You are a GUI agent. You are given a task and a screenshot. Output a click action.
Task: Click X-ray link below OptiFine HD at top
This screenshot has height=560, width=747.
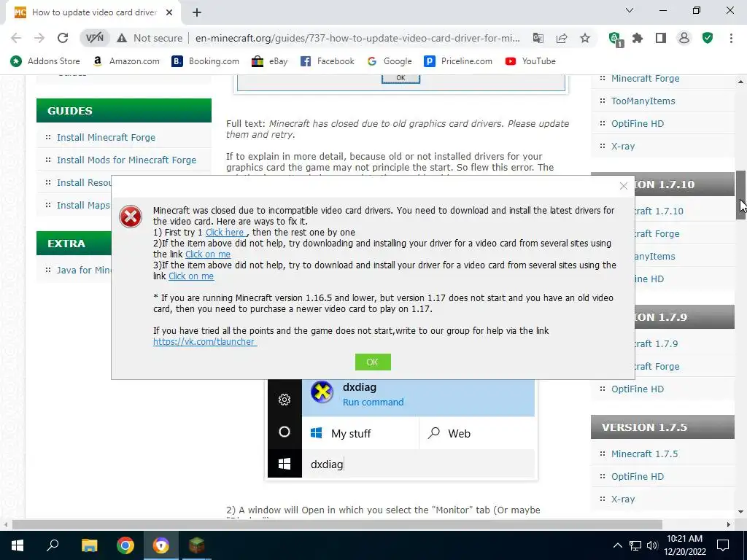(x=623, y=146)
